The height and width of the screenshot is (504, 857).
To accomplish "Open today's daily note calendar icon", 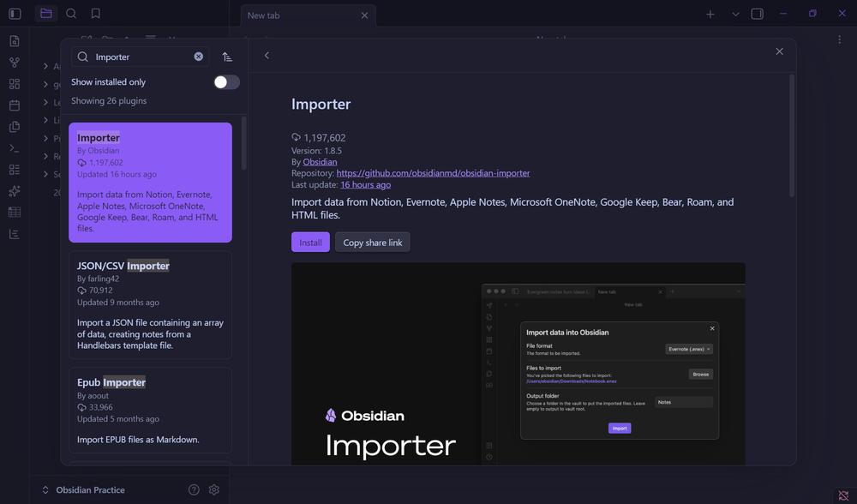I will pyautogui.click(x=15, y=105).
